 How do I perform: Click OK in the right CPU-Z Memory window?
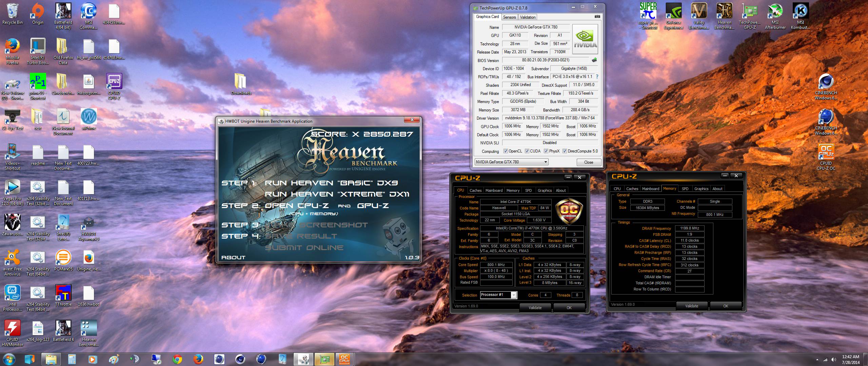726,306
